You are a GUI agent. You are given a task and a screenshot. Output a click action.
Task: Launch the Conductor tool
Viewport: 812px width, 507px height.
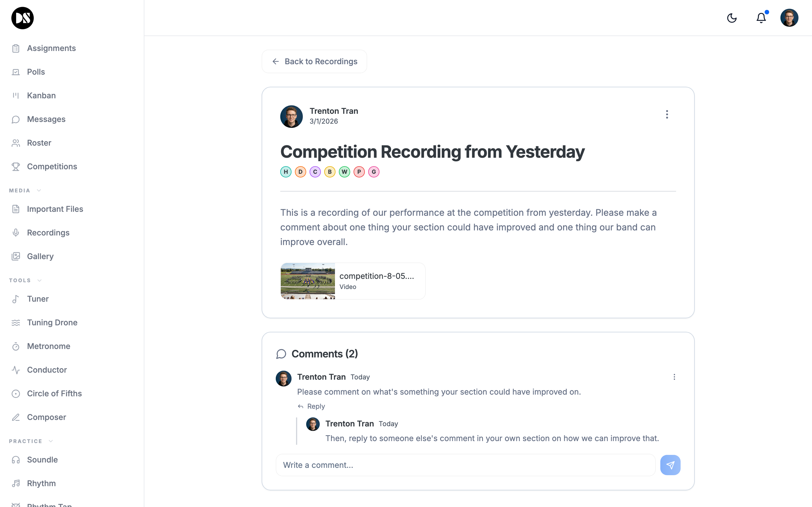[x=47, y=370]
